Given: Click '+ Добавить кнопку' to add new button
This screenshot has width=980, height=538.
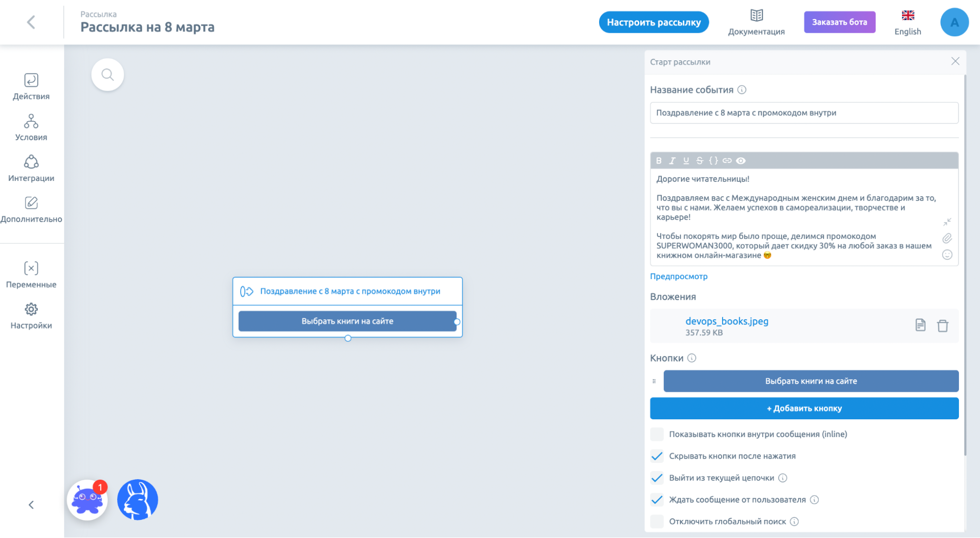Looking at the screenshot, I should coord(804,408).
